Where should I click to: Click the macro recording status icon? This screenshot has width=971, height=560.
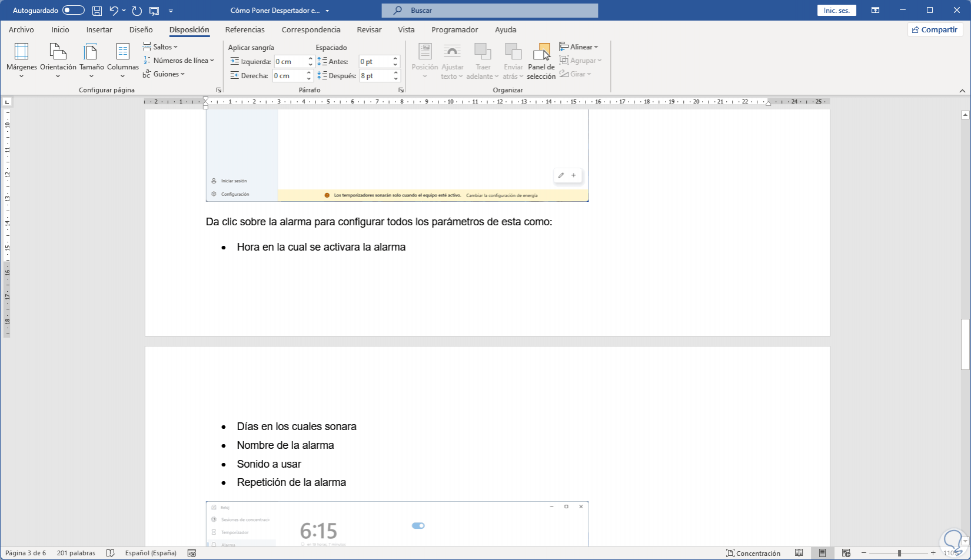(191, 553)
